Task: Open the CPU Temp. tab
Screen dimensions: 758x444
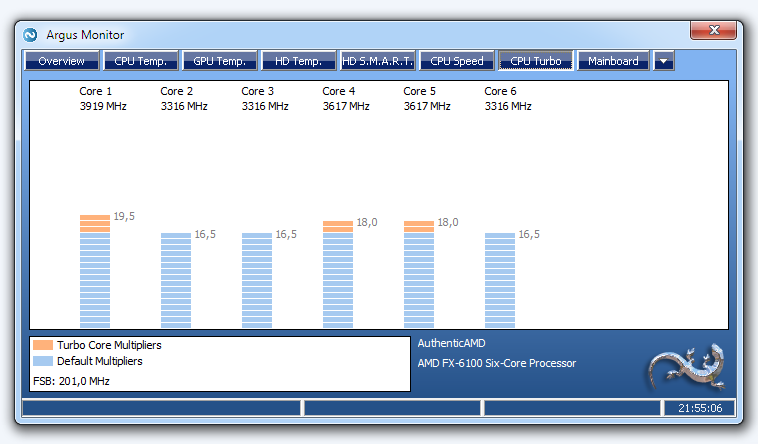Action: pos(141,61)
